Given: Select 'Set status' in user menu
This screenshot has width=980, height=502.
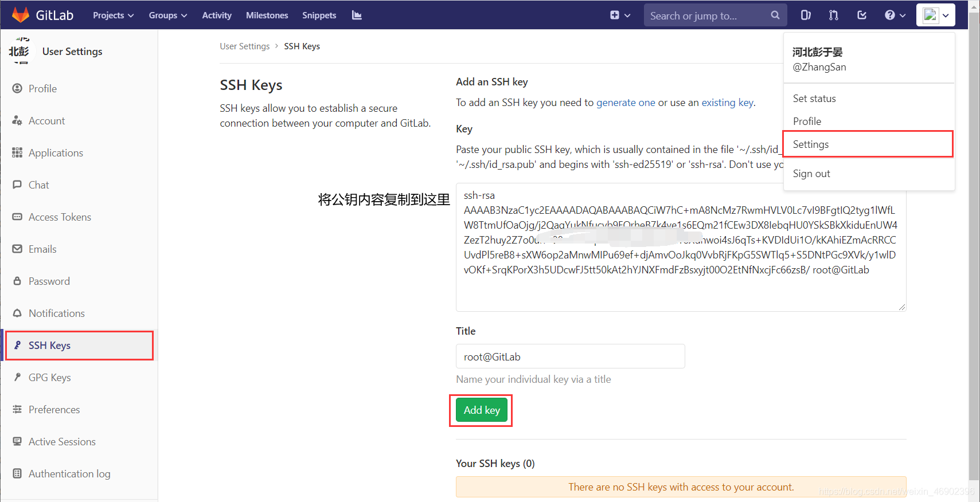Looking at the screenshot, I should pyautogui.click(x=814, y=99).
